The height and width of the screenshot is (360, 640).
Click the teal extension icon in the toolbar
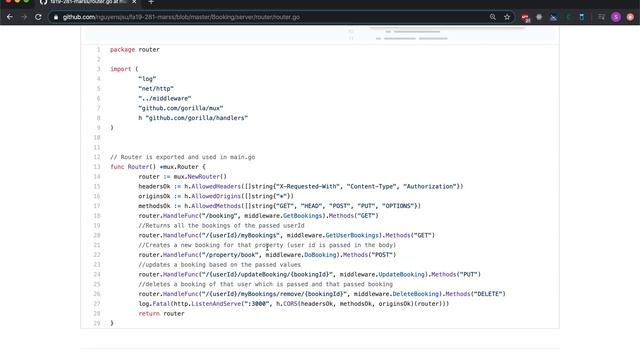coord(582,17)
